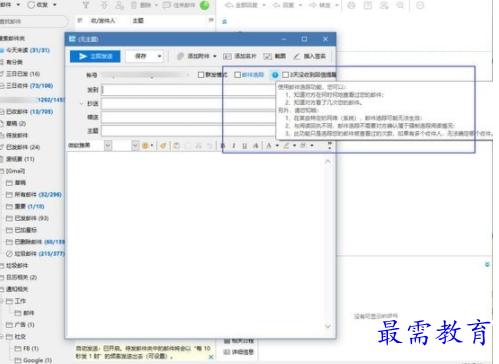Click the highlight color pen icon
This screenshot has width=499, height=364.
click(286, 146)
